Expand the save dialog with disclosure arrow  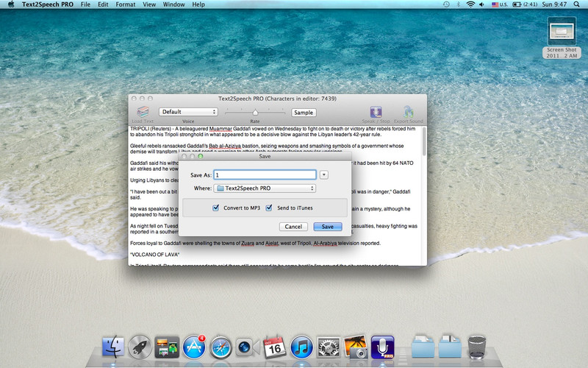point(324,174)
